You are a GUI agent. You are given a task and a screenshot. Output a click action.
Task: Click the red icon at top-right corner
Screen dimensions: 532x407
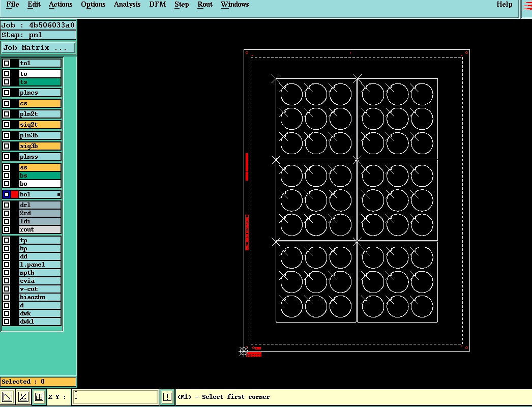[x=528, y=7]
